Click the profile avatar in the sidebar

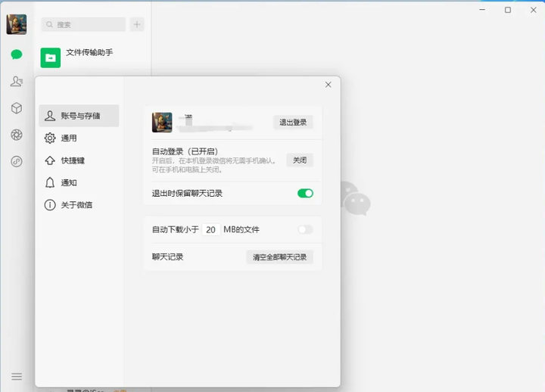[x=17, y=24]
